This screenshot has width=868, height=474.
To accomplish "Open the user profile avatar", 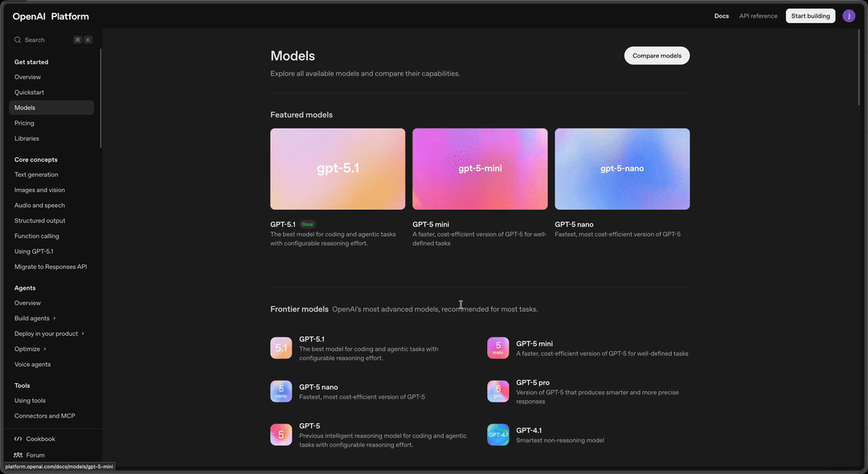I will 849,16.
